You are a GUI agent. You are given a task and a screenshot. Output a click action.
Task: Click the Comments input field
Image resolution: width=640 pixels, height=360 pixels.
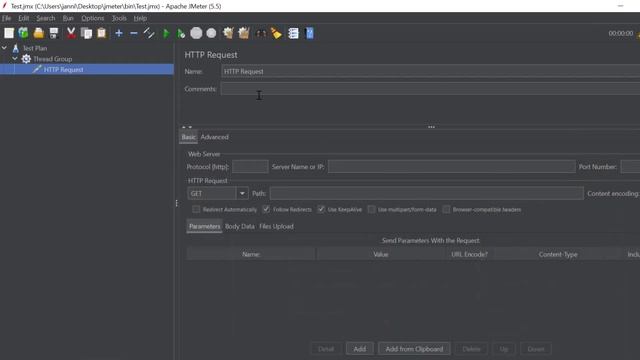[x=430, y=89]
